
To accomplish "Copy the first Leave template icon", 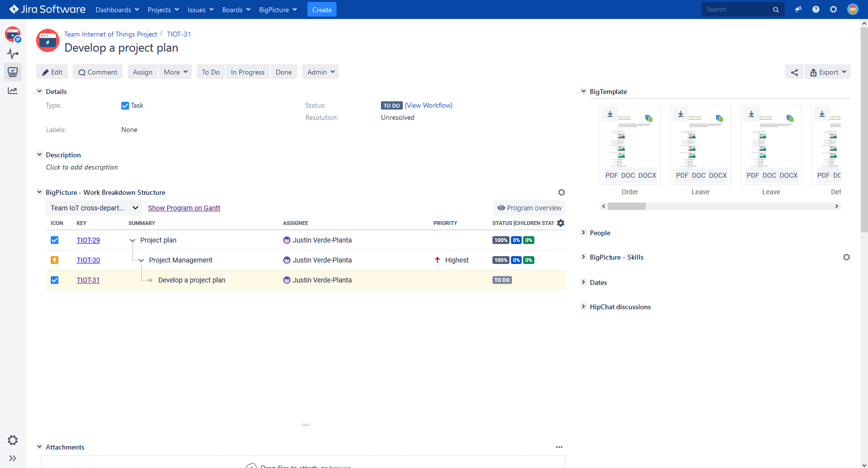I will pyautogui.click(x=719, y=118).
